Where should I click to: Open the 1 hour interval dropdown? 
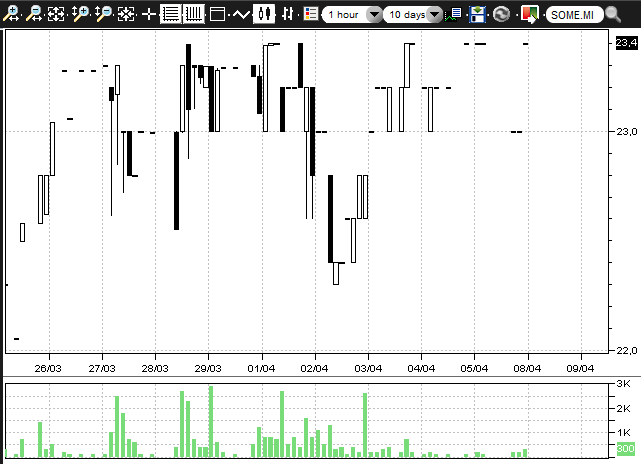(x=352, y=15)
